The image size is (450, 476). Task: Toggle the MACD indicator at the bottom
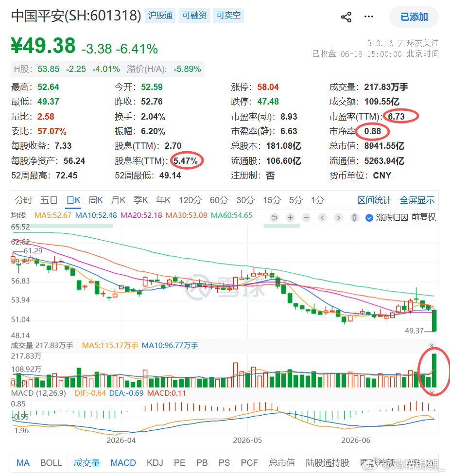pyautogui.click(x=123, y=463)
